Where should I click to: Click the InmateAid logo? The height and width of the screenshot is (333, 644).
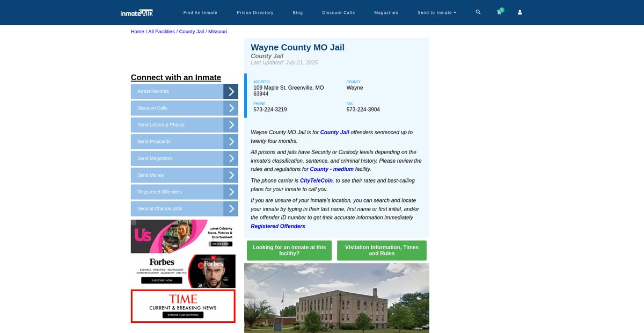pos(137,12)
